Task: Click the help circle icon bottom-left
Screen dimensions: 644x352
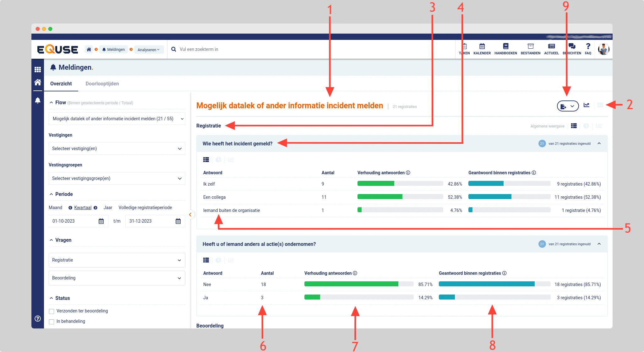Action: click(x=38, y=318)
